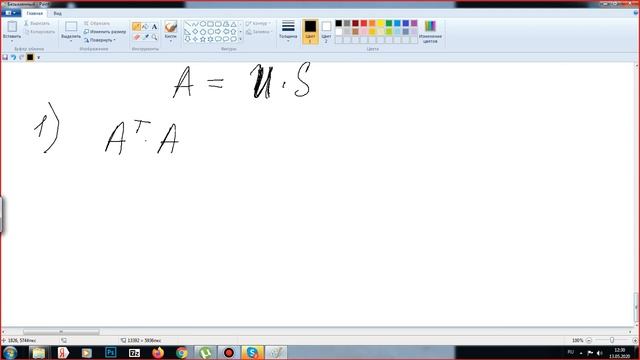Screen dimensions: 640x360
Task: Select the Right arrow shape
Action: coord(218,31)
